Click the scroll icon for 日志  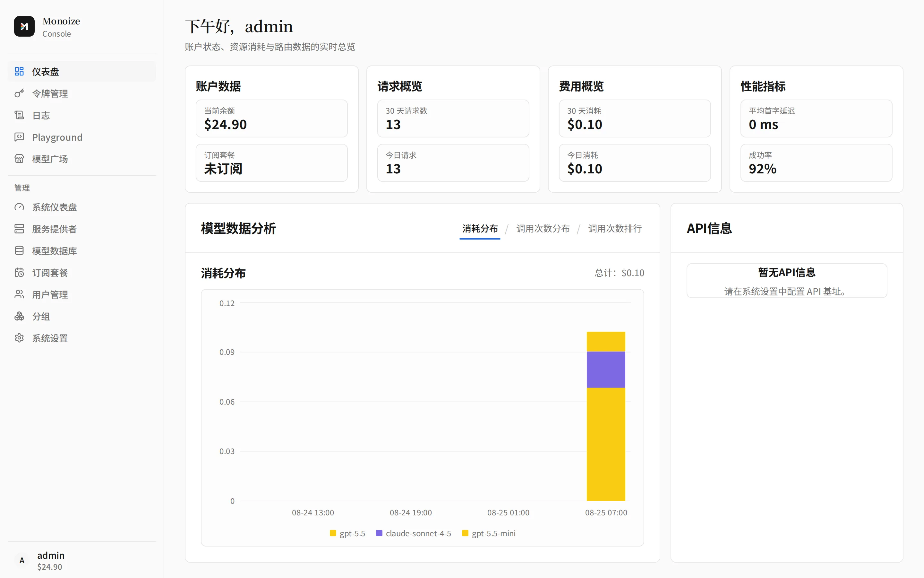(19, 115)
